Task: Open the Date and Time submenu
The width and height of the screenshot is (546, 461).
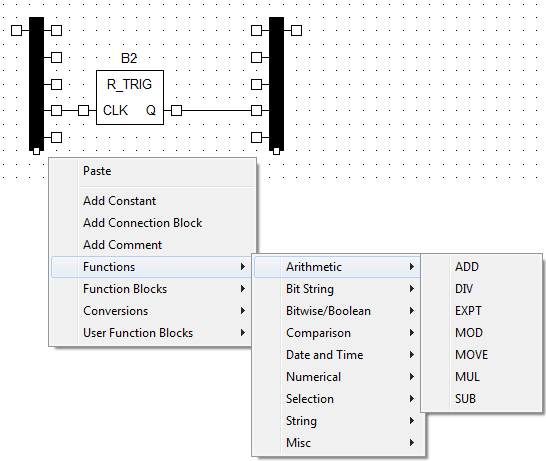Action: click(x=337, y=354)
